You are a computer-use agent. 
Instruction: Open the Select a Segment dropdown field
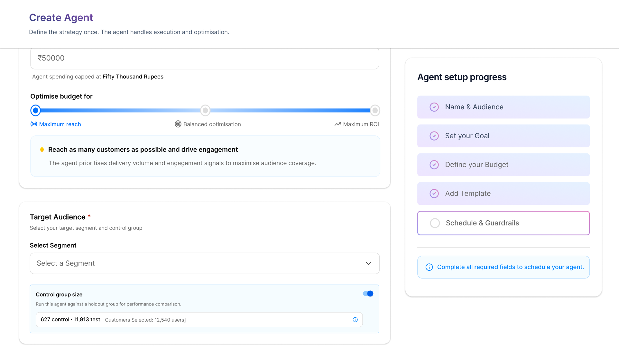pyautogui.click(x=205, y=263)
